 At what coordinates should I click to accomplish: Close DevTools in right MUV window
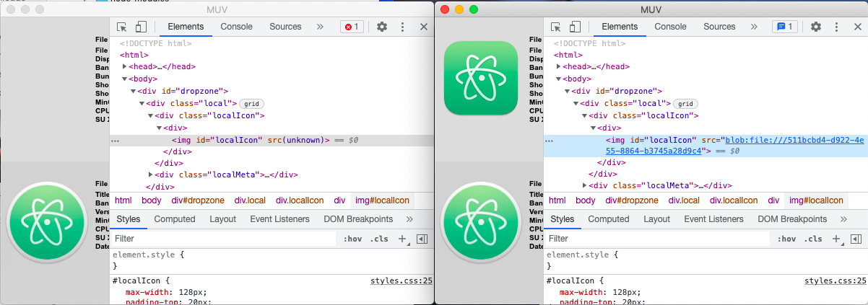(x=858, y=27)
